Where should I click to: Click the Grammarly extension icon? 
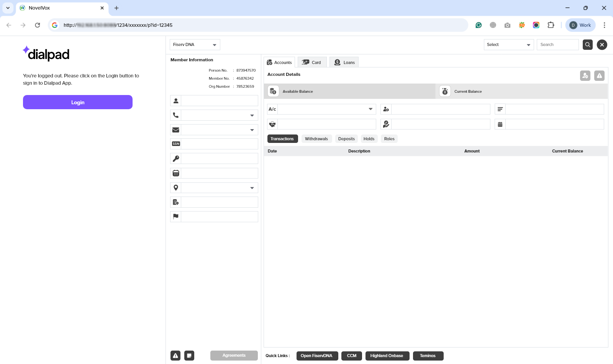[479, 25]
